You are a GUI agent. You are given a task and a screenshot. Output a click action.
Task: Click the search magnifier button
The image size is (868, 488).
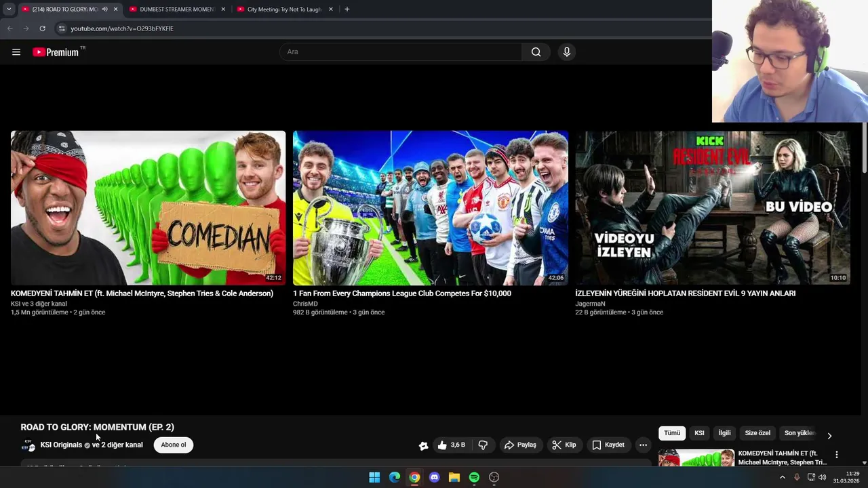[x=536, y=52]
